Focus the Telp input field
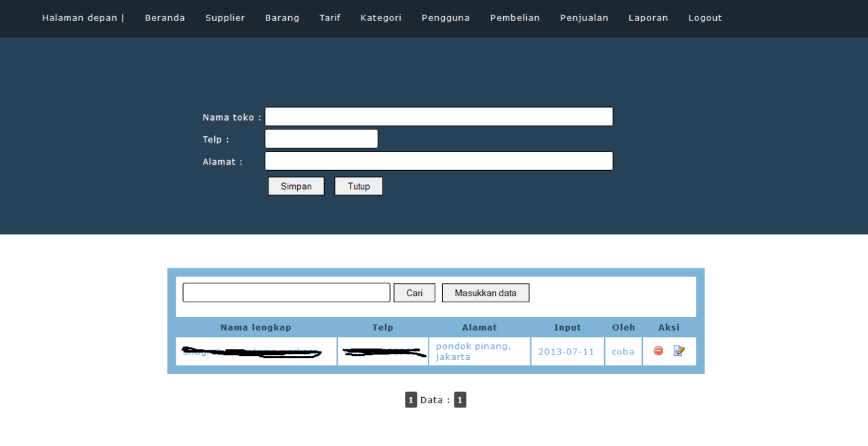This screenshot has width=868, height=446. pos(321,139)
